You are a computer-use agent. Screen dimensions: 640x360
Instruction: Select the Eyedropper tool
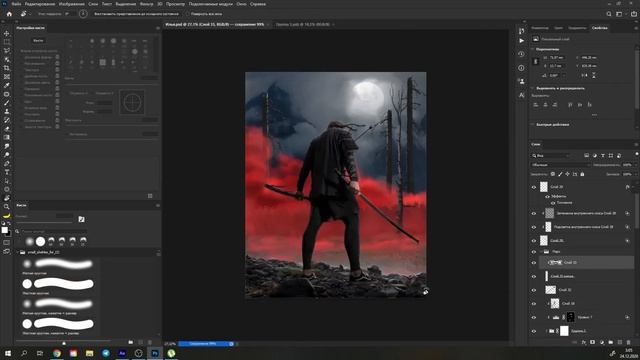(x=7, y=85)
